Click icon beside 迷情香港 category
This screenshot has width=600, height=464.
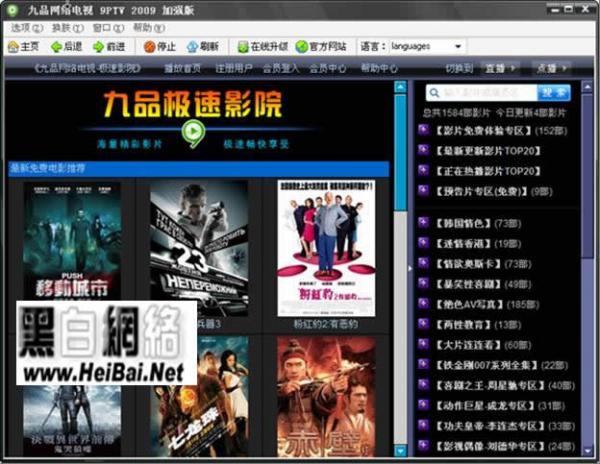click(x=423, y=243)
